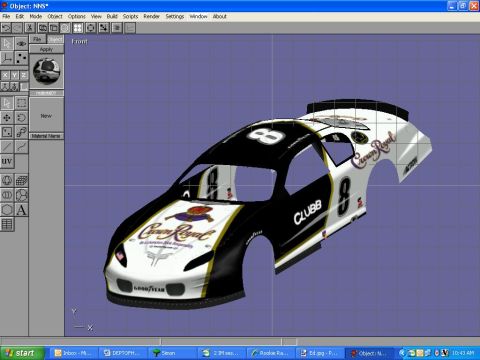
Task: Toggle the first figure coordinate button
Action: click(5, 87)
